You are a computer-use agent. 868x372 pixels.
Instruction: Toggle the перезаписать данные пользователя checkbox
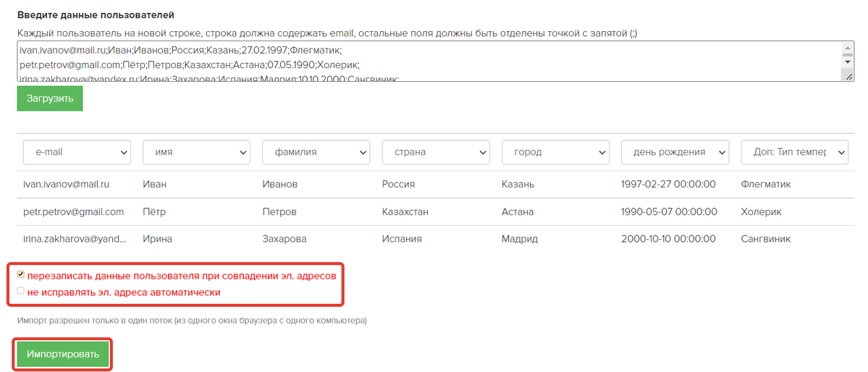[21, 274]
